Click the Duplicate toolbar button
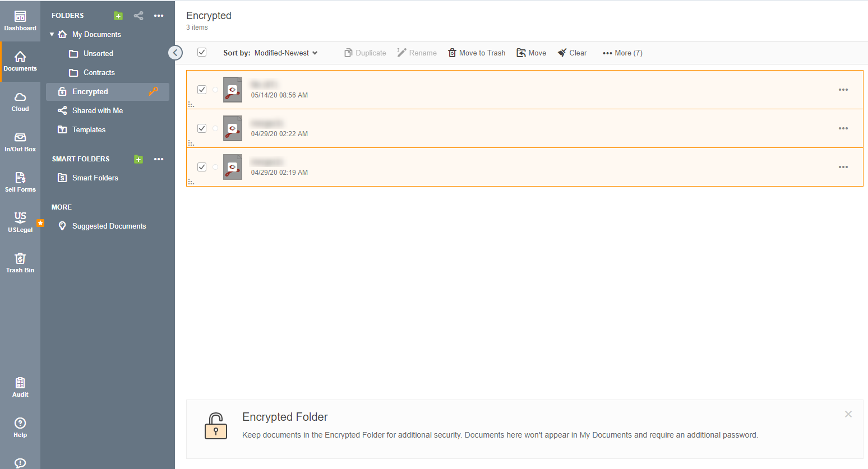Screen dimensions: 868x469 coord(365,53)
